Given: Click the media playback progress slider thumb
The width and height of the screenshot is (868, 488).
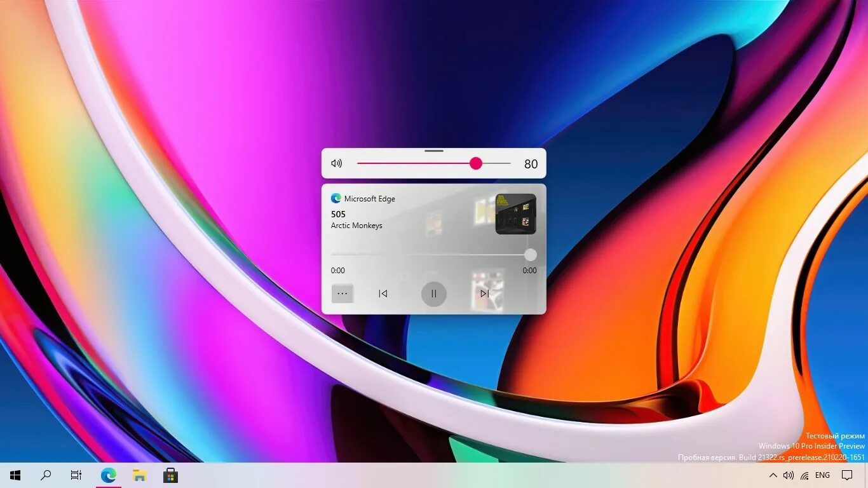Looking at the screenshot, I should [x=530, y=255].
